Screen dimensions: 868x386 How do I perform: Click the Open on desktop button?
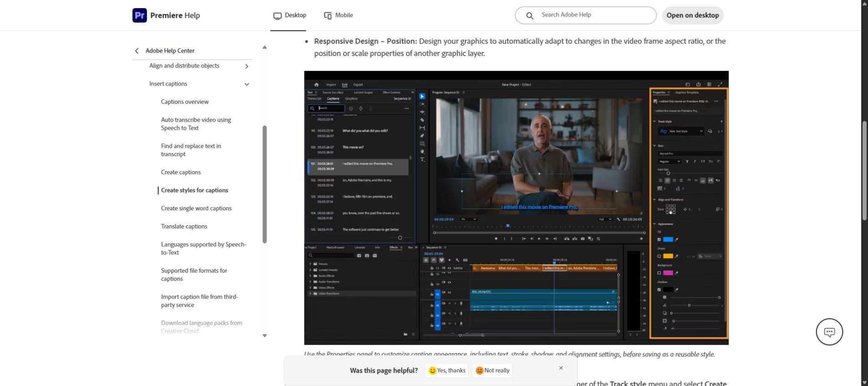(693, 15)
